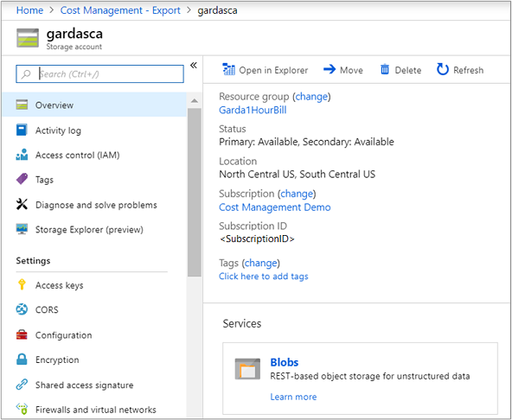Click here to add tags link
This screenshot has width=512, height=420.
point(264,276)
